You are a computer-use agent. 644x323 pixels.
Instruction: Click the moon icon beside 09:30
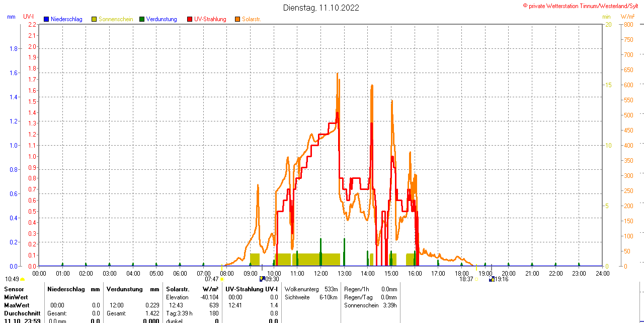tap(262, 279)
